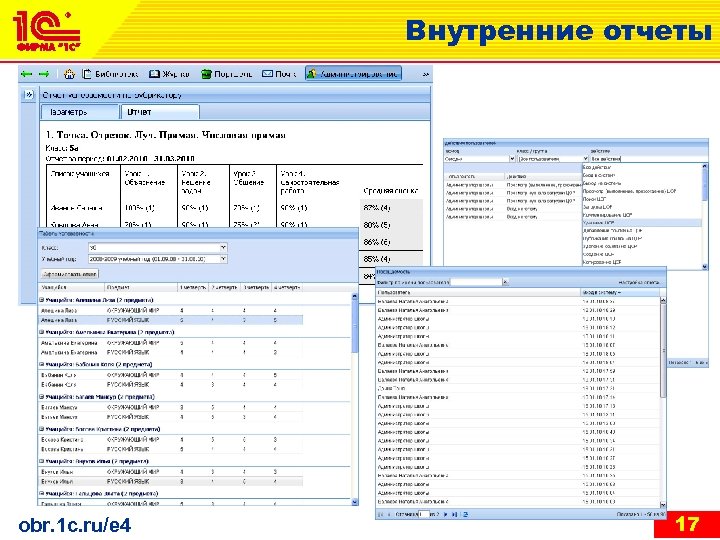Select the Администрирование toolbar button
This screenshot has height=540, width=720.
(x=353, y=73)
